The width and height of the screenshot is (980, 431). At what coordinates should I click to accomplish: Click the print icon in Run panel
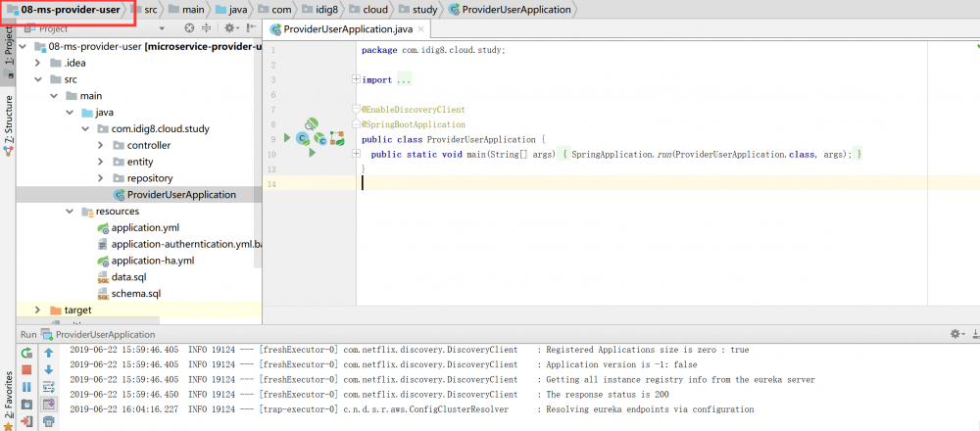click(48, 421)
